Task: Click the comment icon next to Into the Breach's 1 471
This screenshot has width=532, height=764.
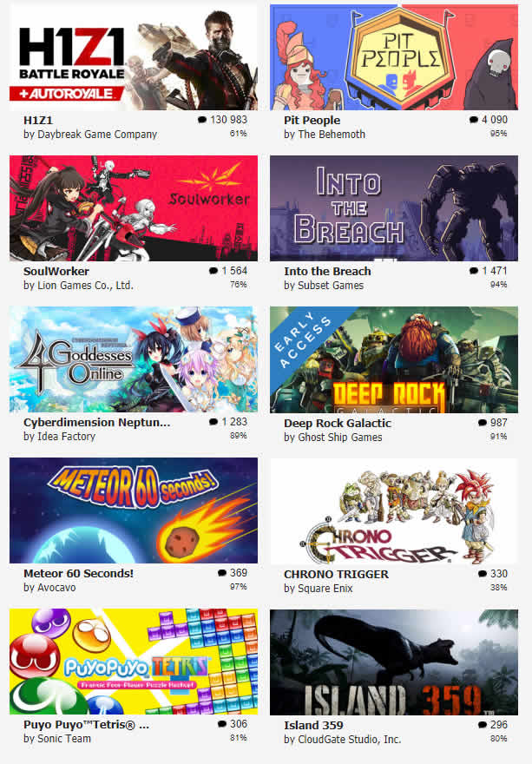Action: 474,271
